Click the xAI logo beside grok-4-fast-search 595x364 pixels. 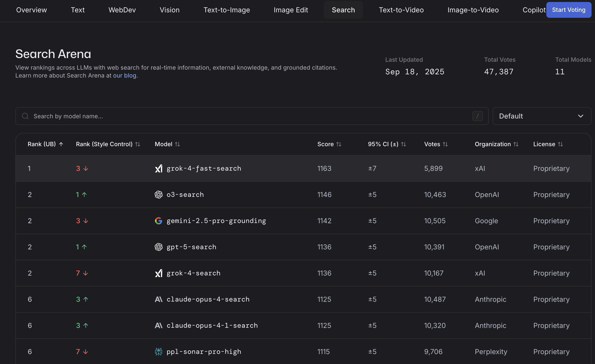tap(158, 168)
